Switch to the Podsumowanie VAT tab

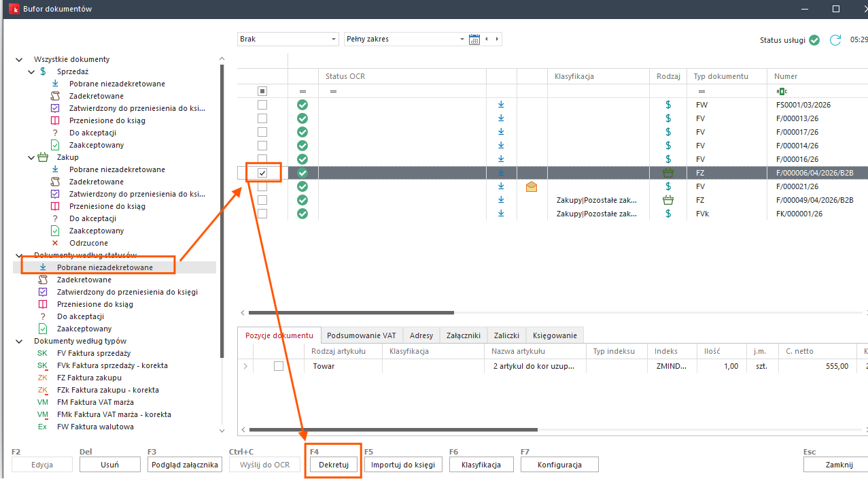click(361, 335)
